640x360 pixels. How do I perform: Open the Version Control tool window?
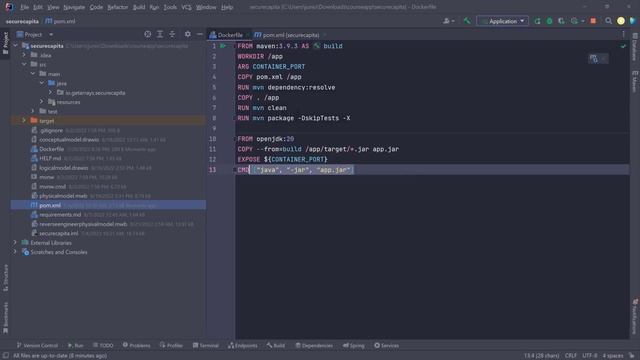[x=37, y=345]
